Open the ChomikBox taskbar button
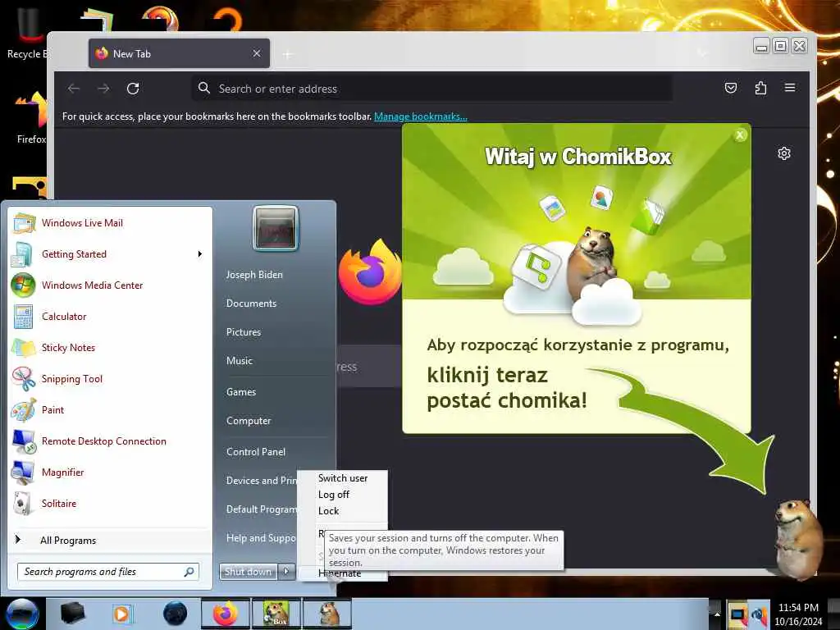 [276, 614]
